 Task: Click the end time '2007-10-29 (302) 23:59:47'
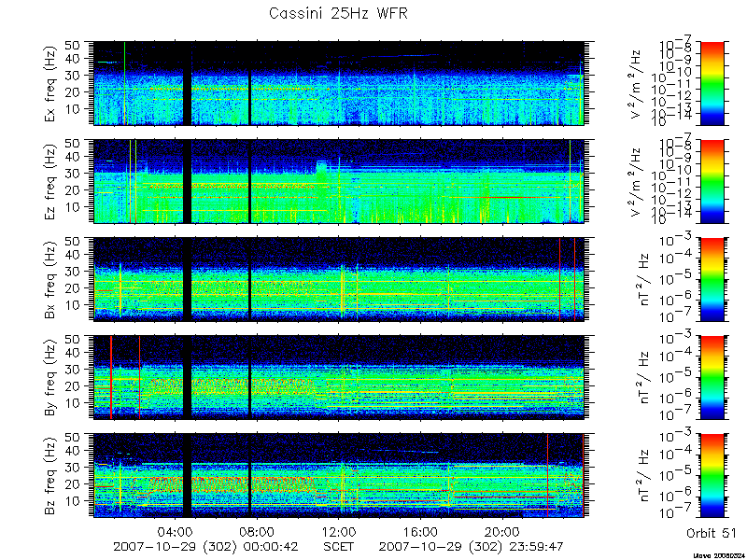point(472,546)
